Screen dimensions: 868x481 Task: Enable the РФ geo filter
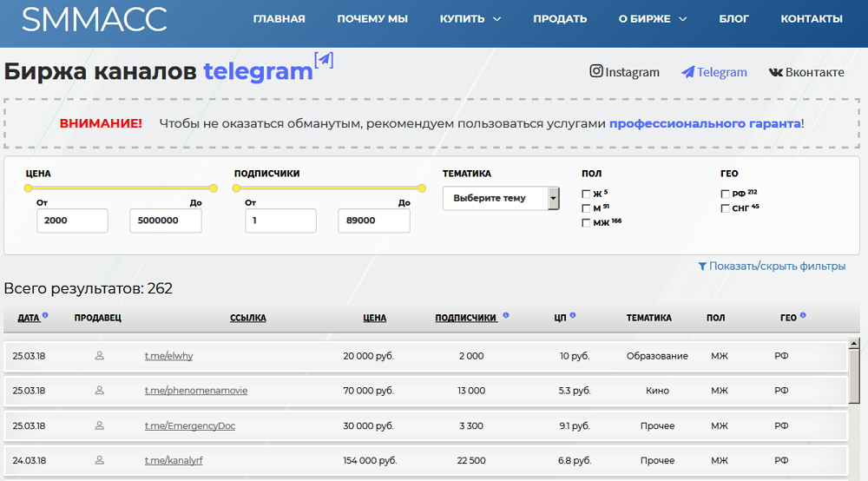coord(725,194)
